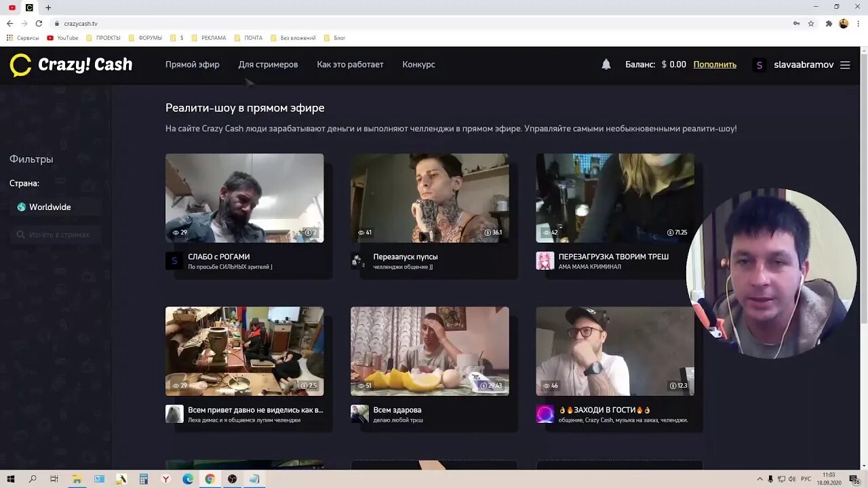Open the Windows Start menu
The image size is (868, 488).
[x=11, y=479]
